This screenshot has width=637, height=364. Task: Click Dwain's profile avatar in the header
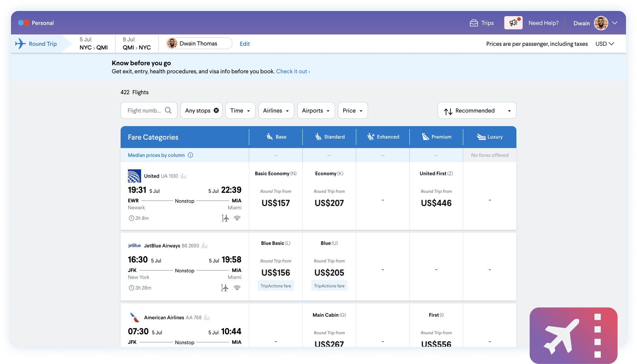(601, 23)
